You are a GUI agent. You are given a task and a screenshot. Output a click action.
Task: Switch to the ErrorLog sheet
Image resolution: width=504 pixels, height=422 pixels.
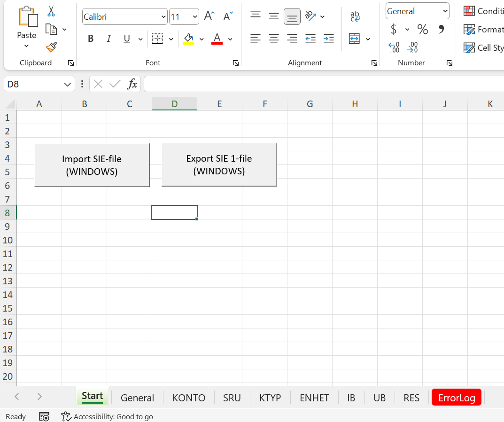click(456, 397)
